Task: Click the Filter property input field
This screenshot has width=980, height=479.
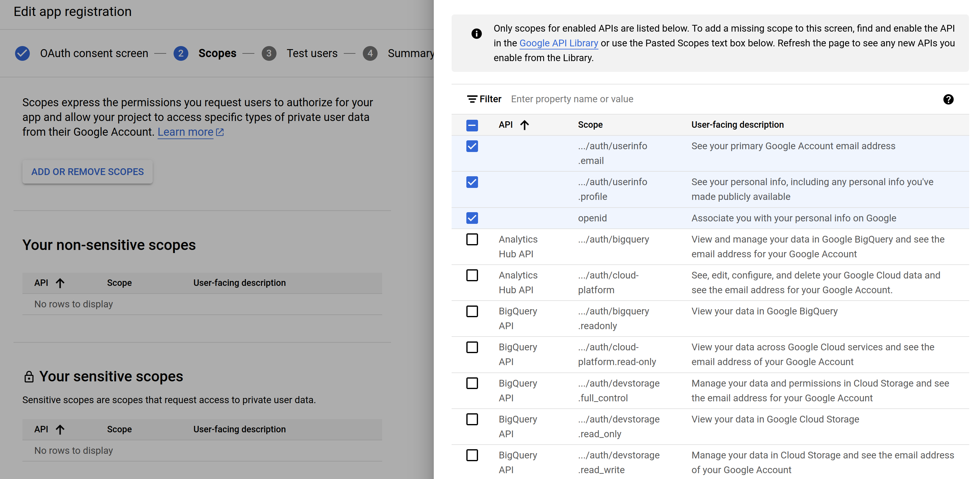Action: tap(723, 99)
